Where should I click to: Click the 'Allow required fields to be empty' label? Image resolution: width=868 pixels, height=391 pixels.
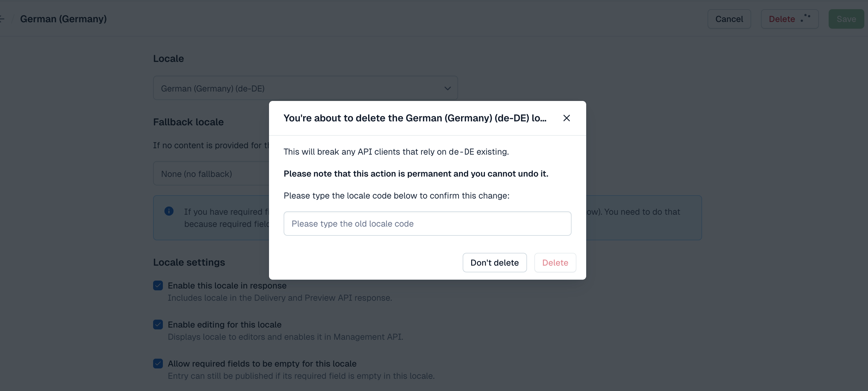pos(262,363)
